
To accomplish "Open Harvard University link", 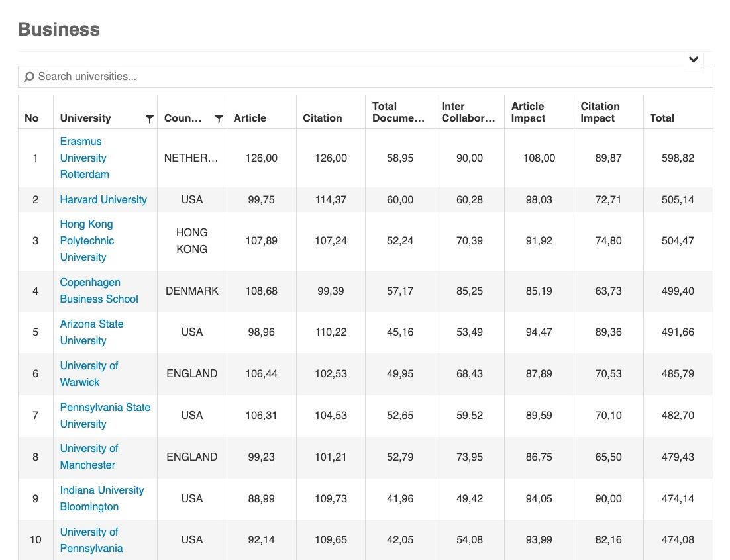I will point(103,199).
